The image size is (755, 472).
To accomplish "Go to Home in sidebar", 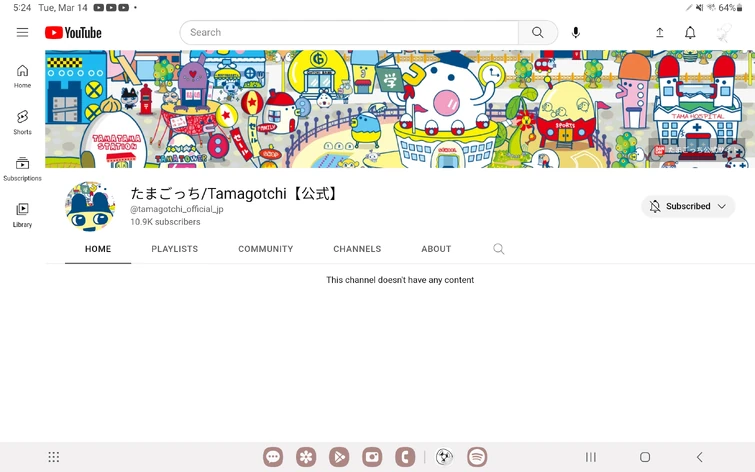I will tap(22, 76).
